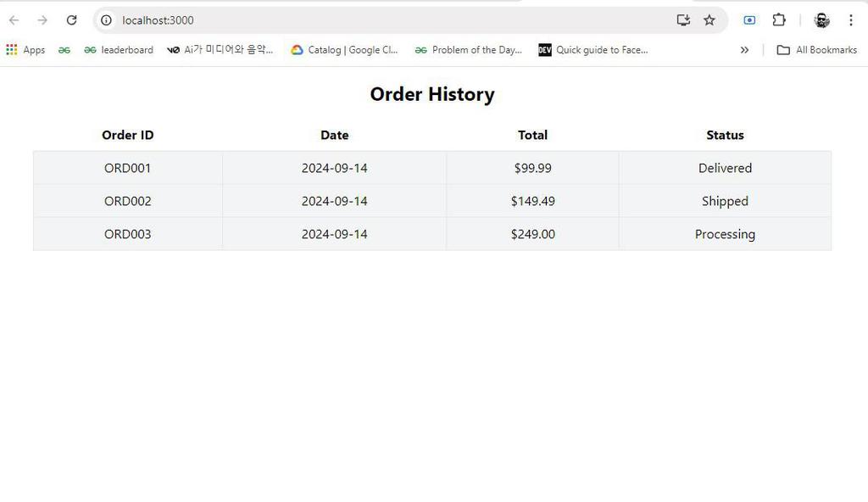Viewport: 868px width, 502px height.
Task: Click the browser forward arrow
Action: (x=42, y=20)
